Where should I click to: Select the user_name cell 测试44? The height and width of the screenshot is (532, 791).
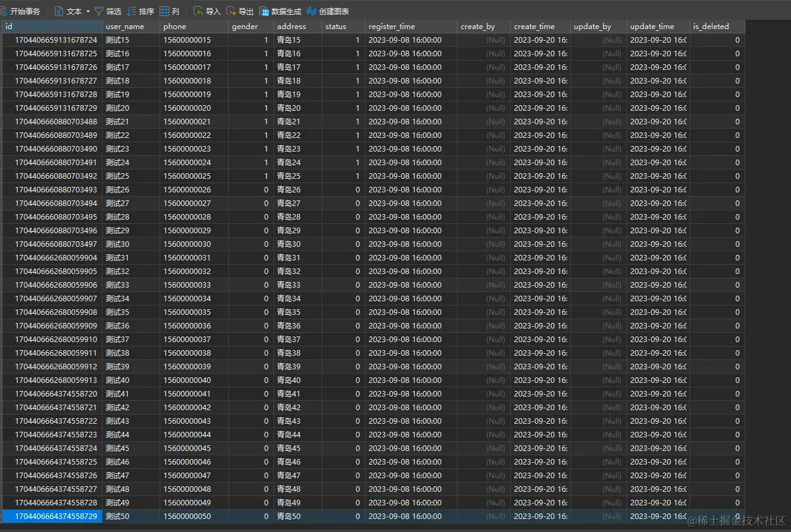pyautogui.click(x=131, y=435)
